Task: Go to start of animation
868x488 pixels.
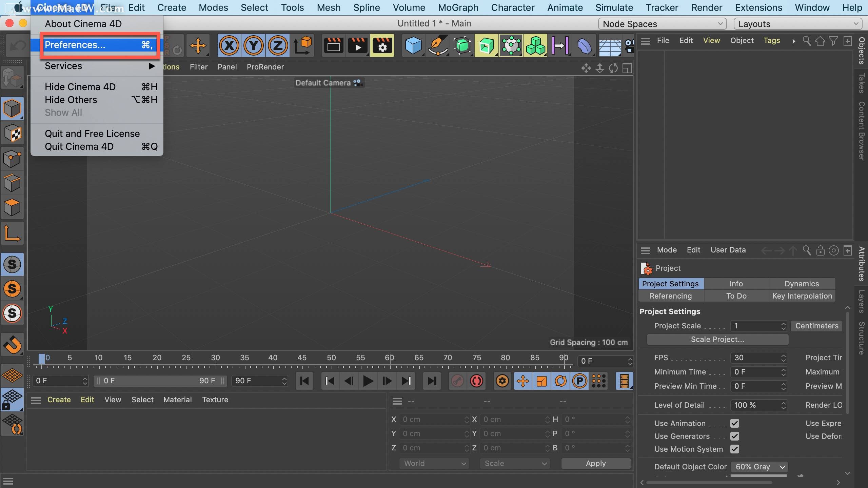Action: point(304,381)
